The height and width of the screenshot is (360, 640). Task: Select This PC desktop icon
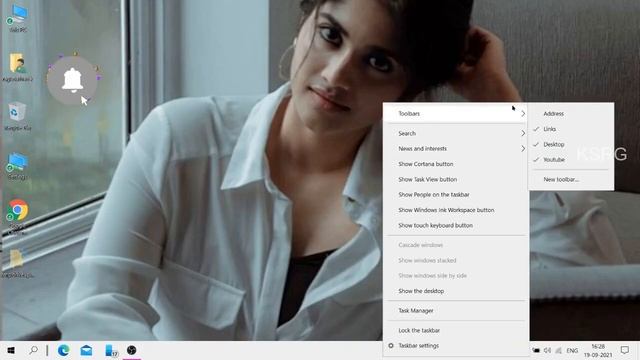point(18,19)
